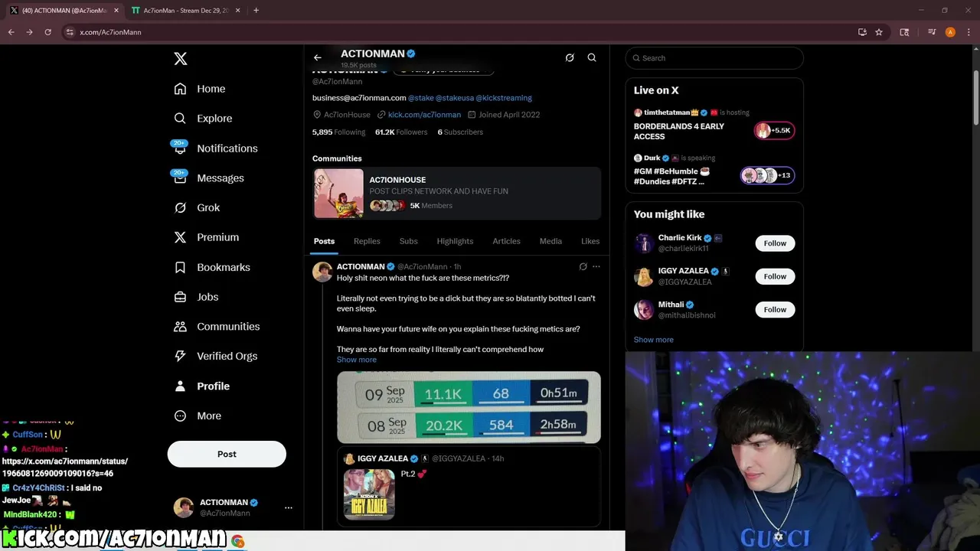Open Jobs in the sidebar

pyautogui.click(x=196, y=297)
